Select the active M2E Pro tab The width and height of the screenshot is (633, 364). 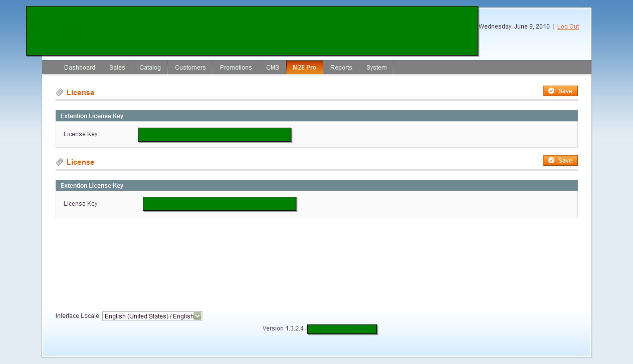coord(304,68)
